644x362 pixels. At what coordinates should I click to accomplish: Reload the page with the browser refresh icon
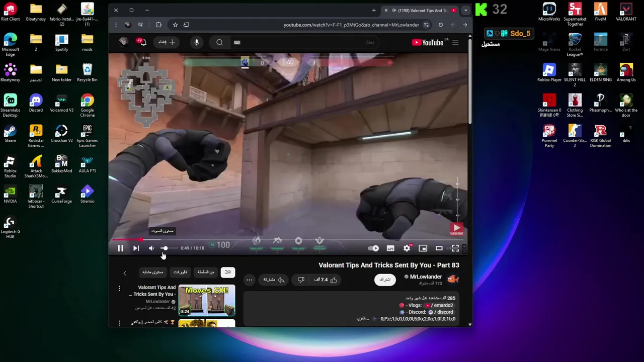tap(440, 25)
